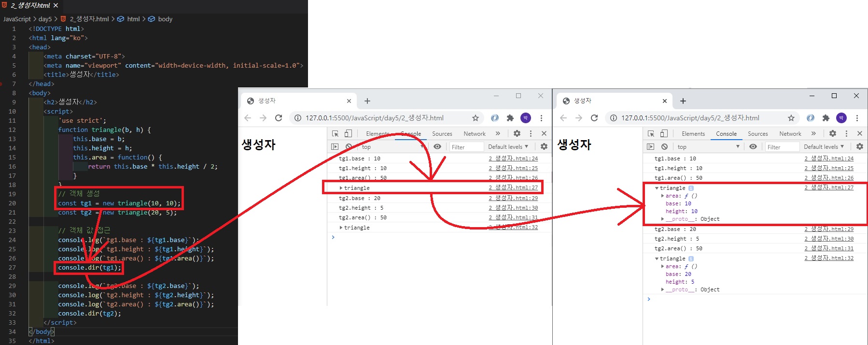Open DevTools three-dot menu in right window
Screen dimensions: 868x345
pyautogui.click(x=846, y=133)
